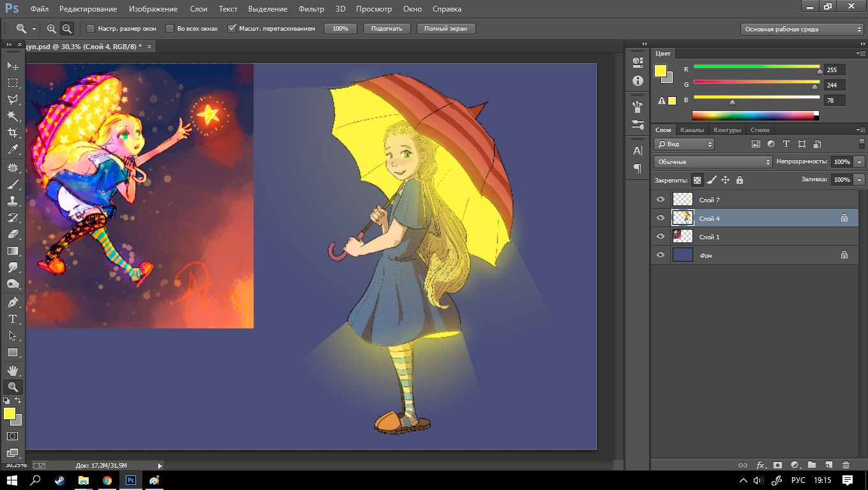The width and height of the screenshot is (868, 490).
Task: Select the Brush tool
Action: [12, 185]
